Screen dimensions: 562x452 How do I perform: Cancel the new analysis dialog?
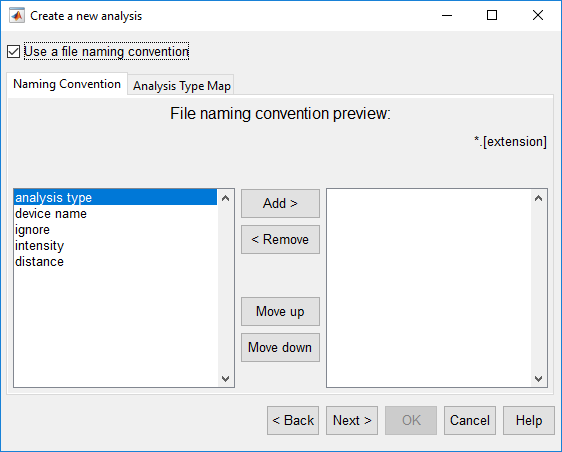click(470, 420)
